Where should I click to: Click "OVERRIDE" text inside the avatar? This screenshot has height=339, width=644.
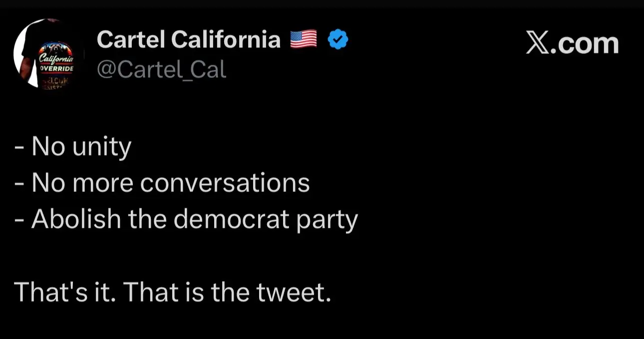(x=56, y=67)
